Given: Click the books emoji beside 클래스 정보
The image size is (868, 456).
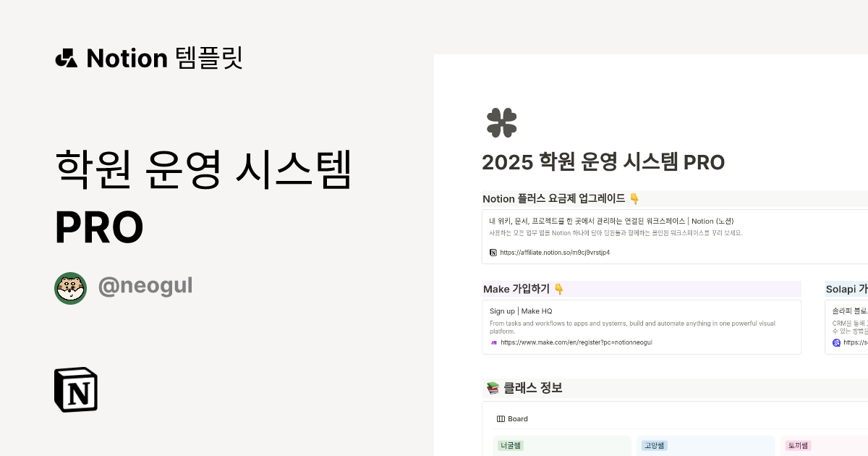Looking at the screenshot, I should (493, 389).
